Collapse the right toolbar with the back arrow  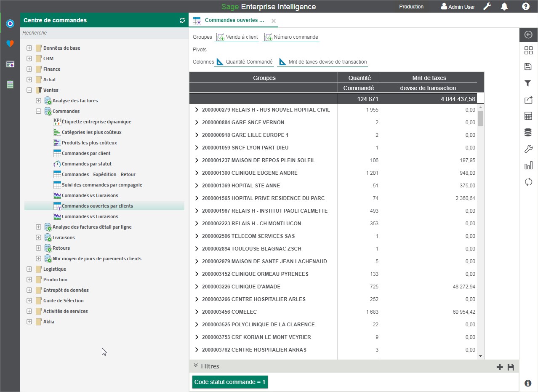pos(528,35)
